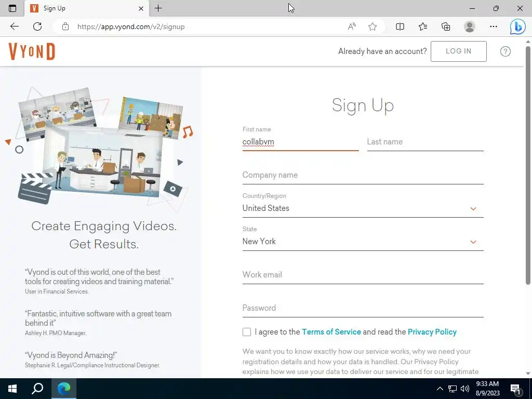Open network status tray icon
This screenshot has height=399, width=532.
click(453, 389)
